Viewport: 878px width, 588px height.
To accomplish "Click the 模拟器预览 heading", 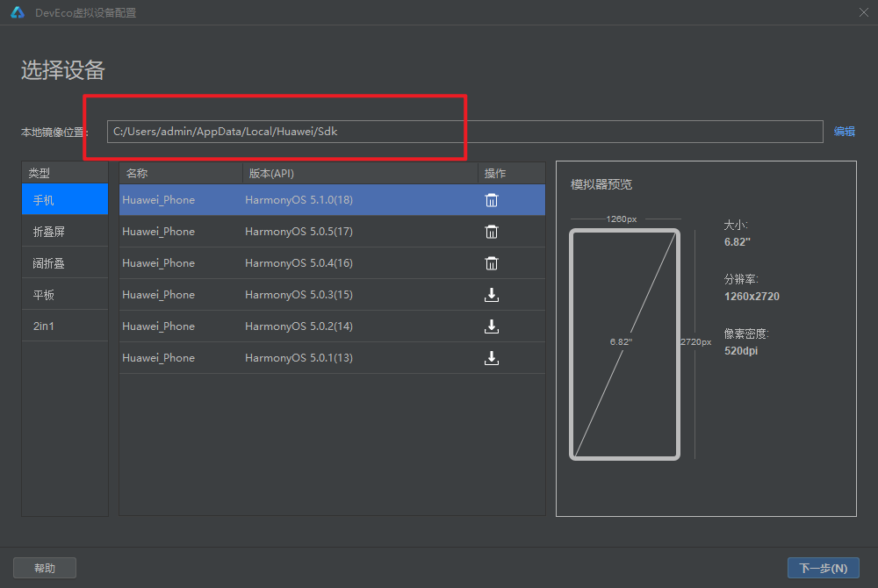I will [x=601, y=184].
